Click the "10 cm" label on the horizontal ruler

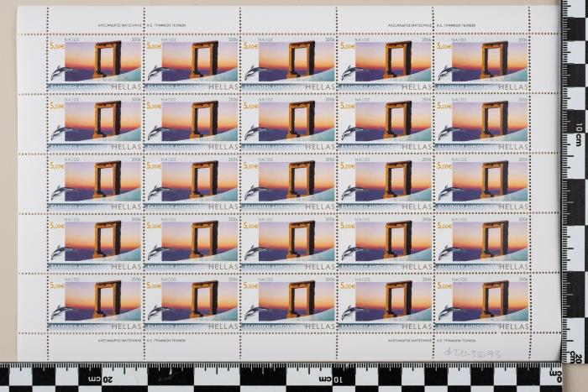pos(330,379)
